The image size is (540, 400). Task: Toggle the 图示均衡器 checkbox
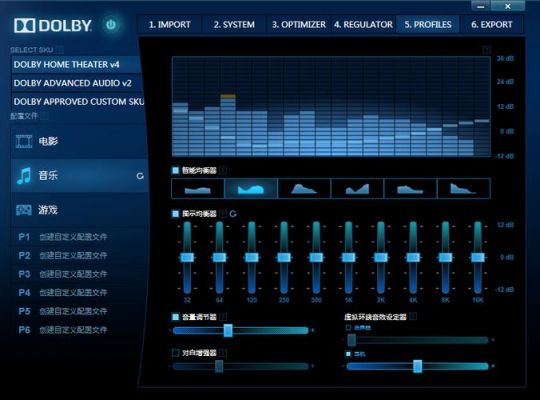(x=176, y=214)
